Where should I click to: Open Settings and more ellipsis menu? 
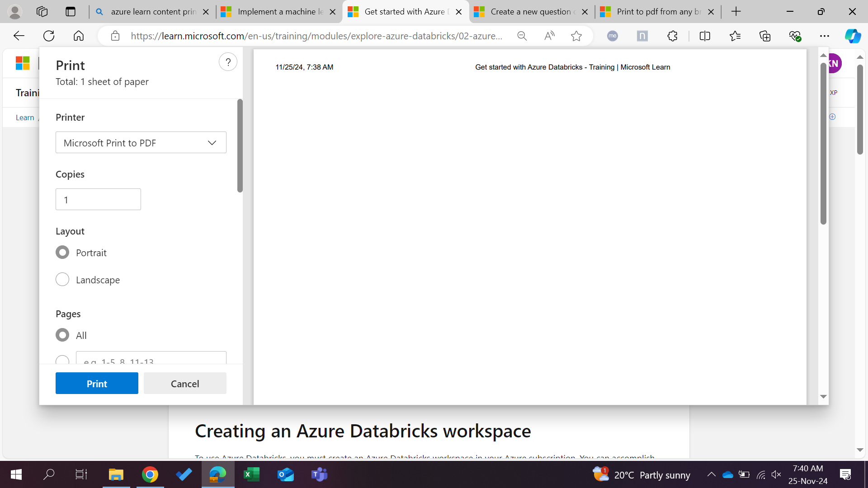tap(825, 36)
